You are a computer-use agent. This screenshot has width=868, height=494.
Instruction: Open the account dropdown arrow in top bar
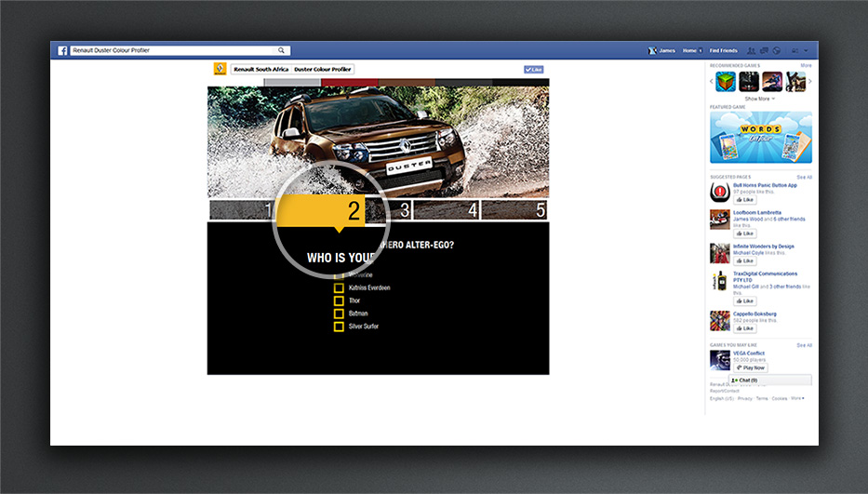pyautogui.click(x=806, y=50)
